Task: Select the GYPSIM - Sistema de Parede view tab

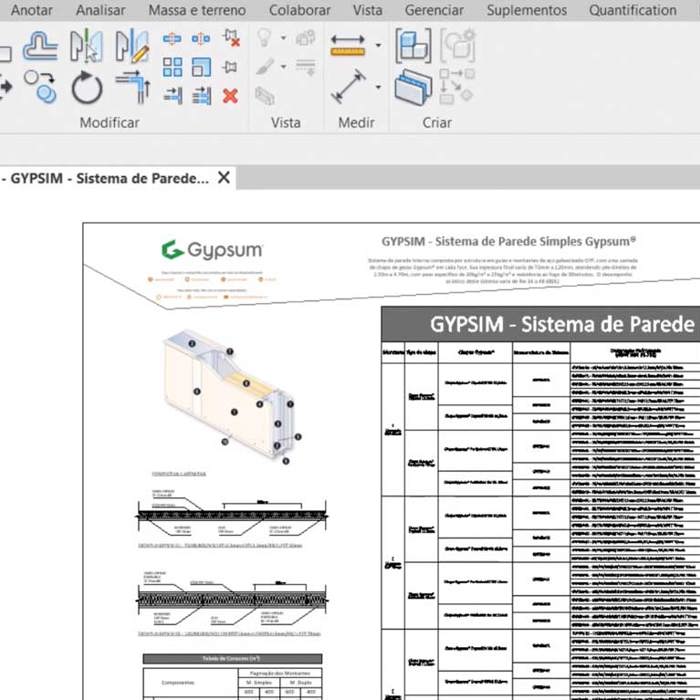Action: tap(105, 178)
